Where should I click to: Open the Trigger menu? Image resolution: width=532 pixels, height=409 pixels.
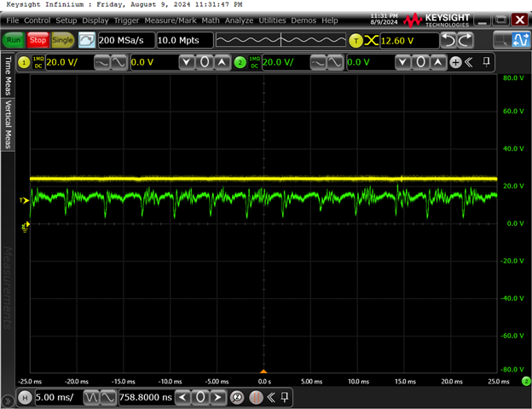[x=126, y=20]
